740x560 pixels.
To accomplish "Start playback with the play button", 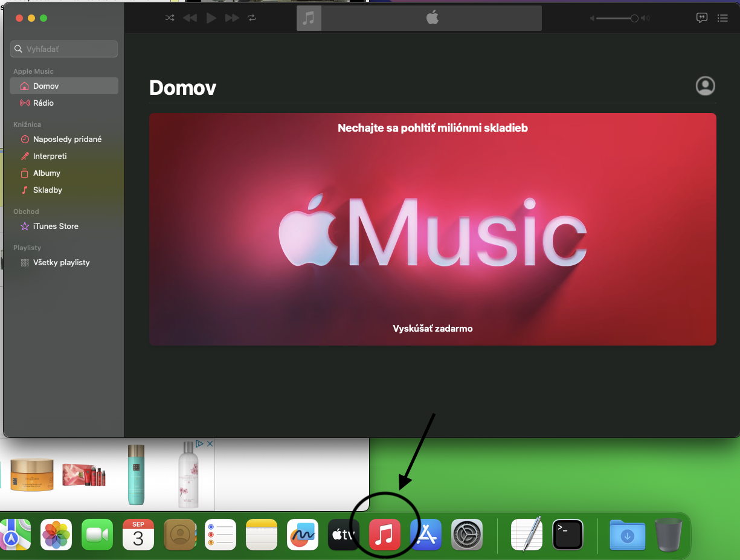I will [x=211, y=18].
